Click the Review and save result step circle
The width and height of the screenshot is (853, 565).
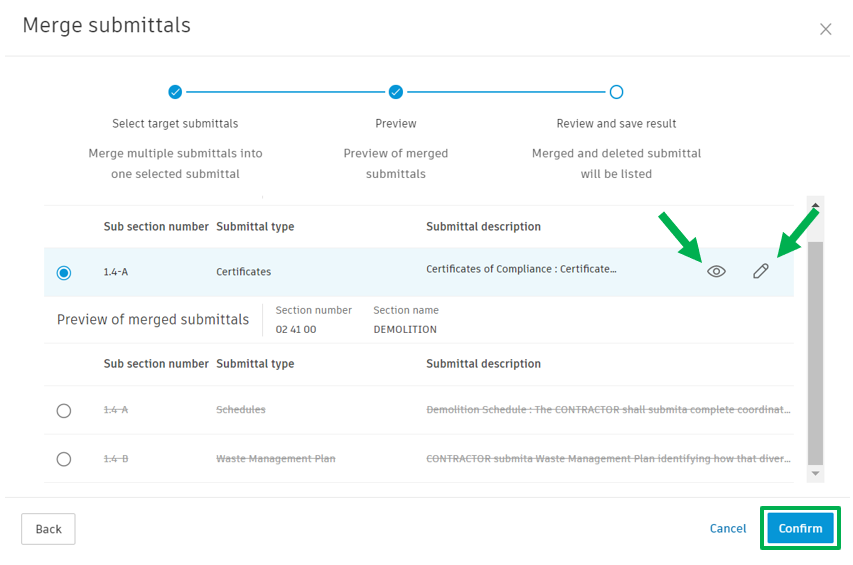click(x=616, y=92)
